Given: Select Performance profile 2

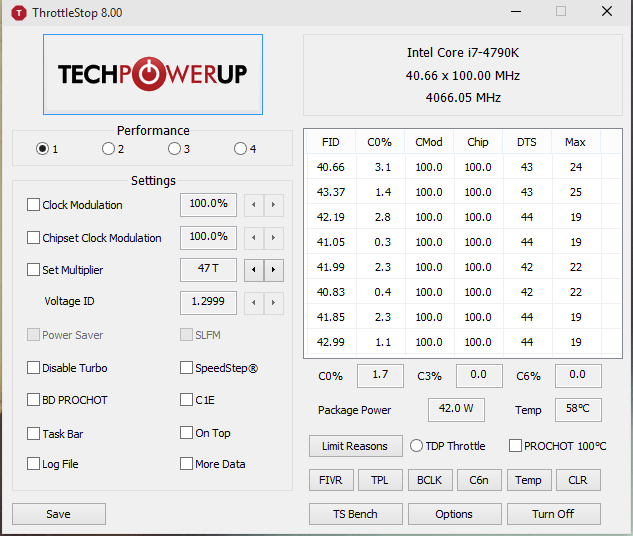Looking at the screenshot, I should point(108,149).
